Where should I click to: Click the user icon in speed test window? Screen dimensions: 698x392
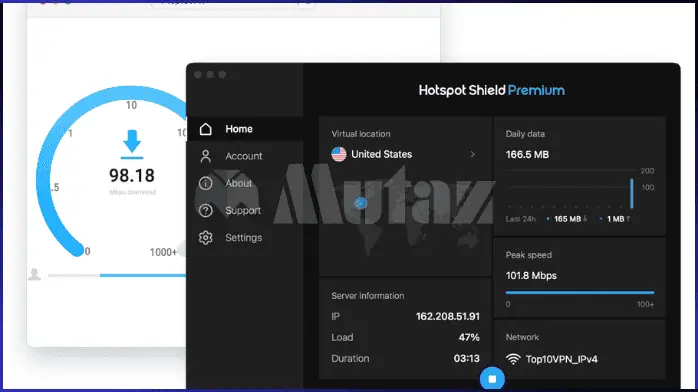(34, 275)
